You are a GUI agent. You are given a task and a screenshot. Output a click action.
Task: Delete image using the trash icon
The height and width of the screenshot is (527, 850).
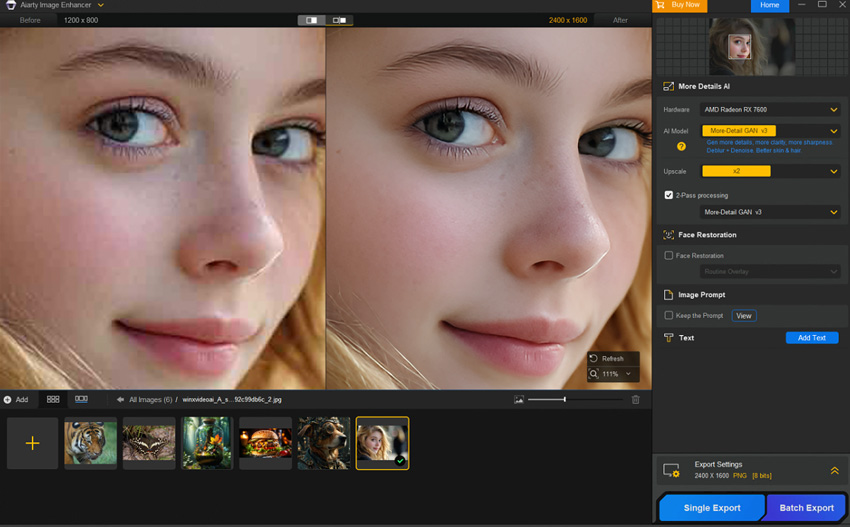[635, 399]
